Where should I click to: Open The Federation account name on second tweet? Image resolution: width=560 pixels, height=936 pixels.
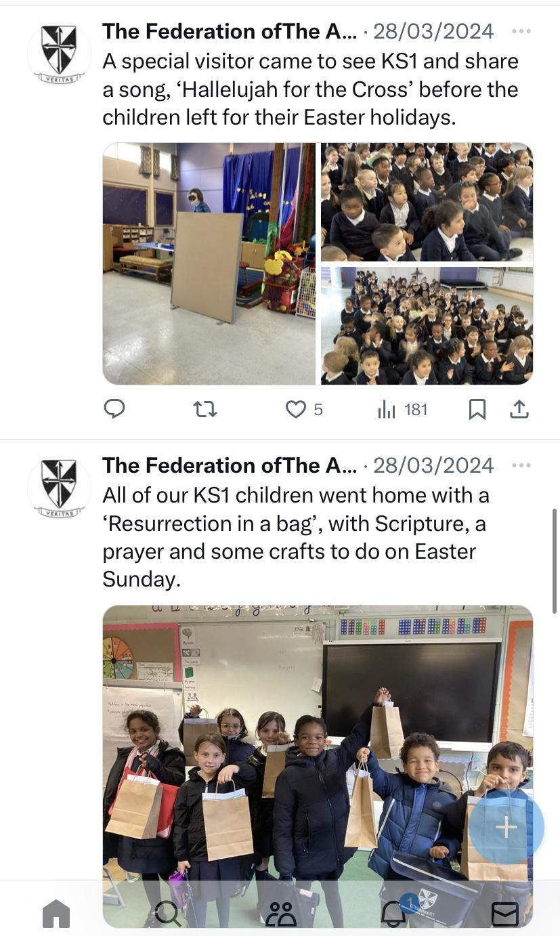230,465
